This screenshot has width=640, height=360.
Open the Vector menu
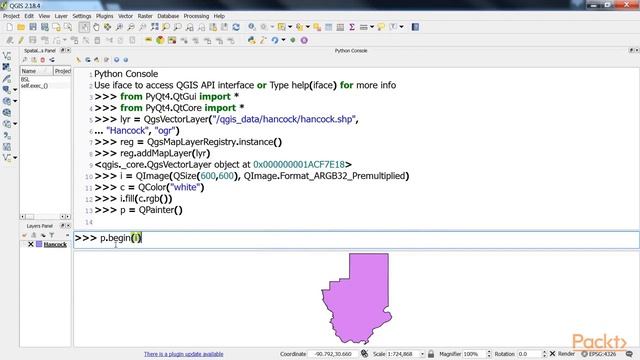pos(125,16)
